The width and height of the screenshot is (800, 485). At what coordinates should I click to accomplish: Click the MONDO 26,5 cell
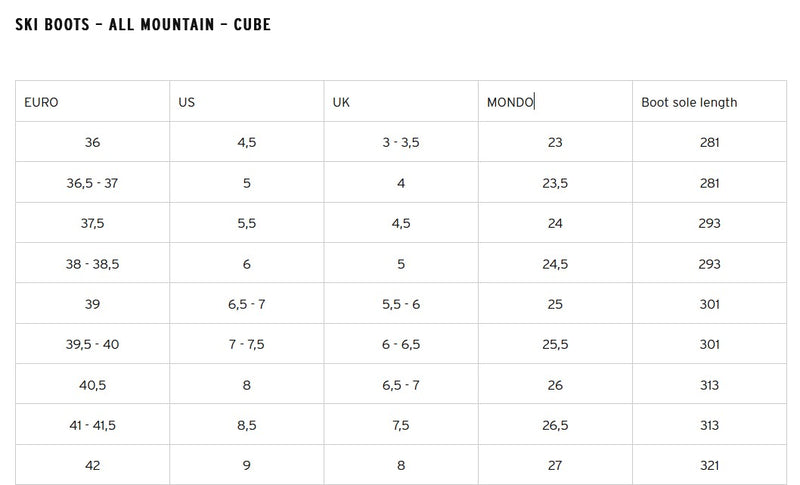pos(555,425)
